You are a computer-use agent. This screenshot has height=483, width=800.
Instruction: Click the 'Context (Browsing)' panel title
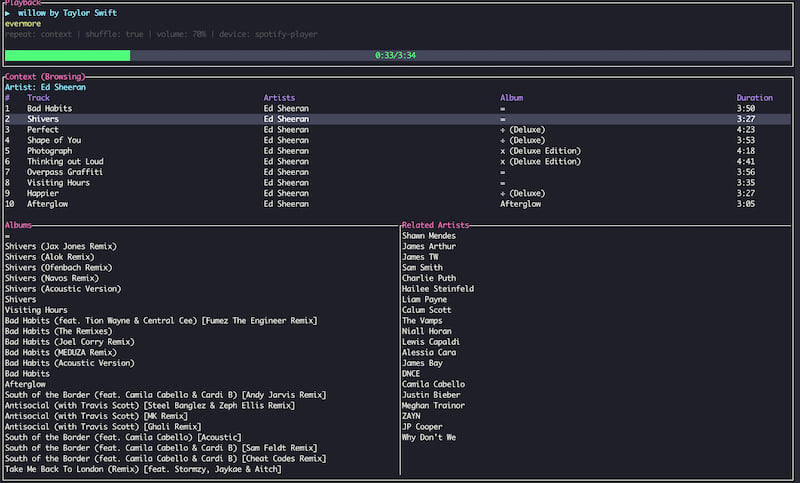(x=45, y=77)
